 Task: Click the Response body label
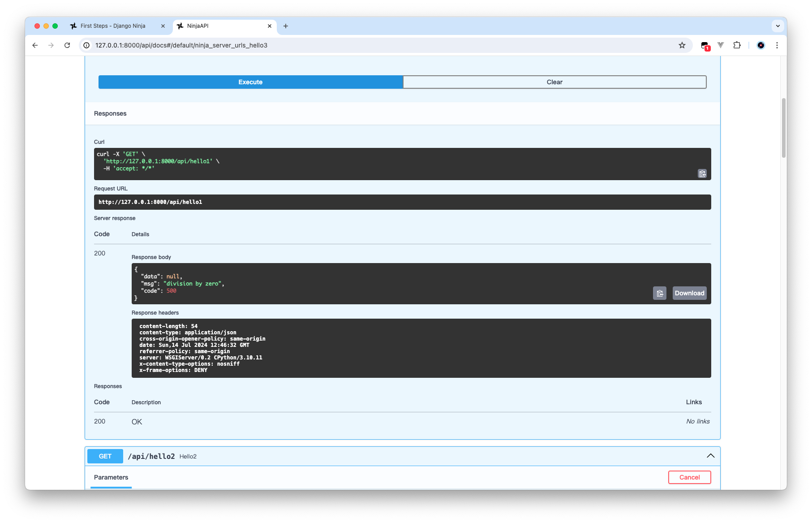151,257
